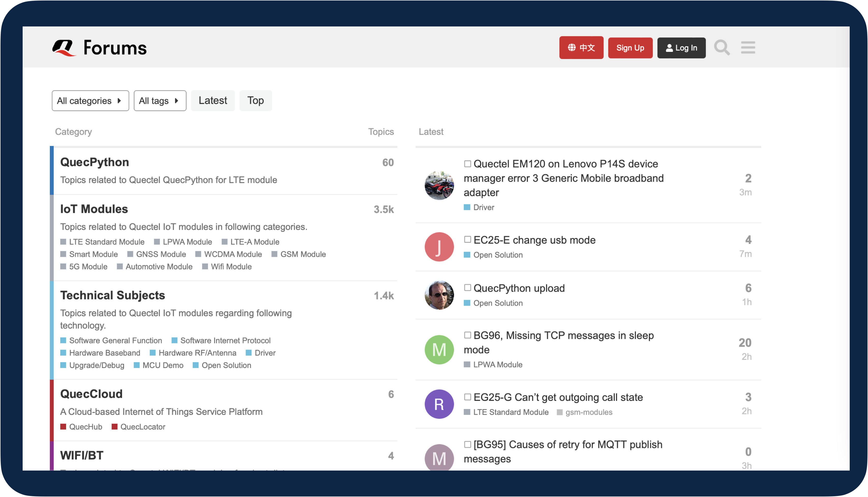Screen dimensions: 868x497
Task: Expand the All tags dropdown
Action: (160, 101)
